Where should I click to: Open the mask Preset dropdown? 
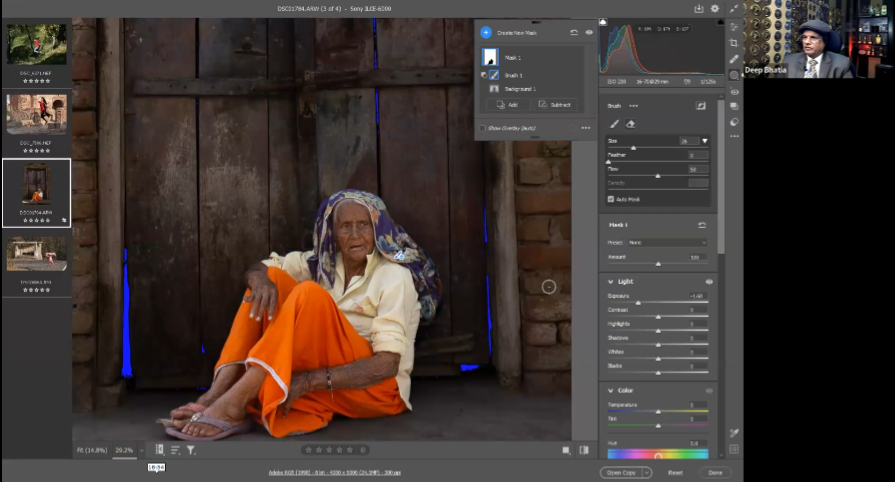pyautogui.click(x=665, y=242)
